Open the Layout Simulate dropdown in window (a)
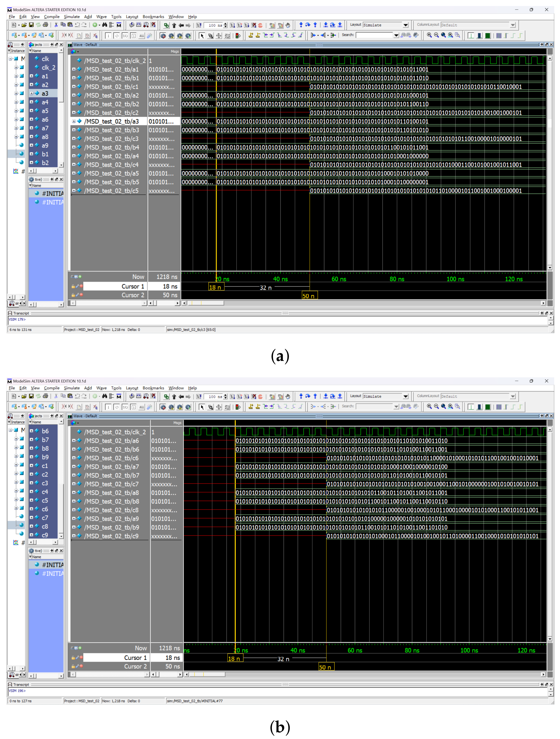Image resolution: width=560 pixels, height=739 pixels. click(405, 25)
